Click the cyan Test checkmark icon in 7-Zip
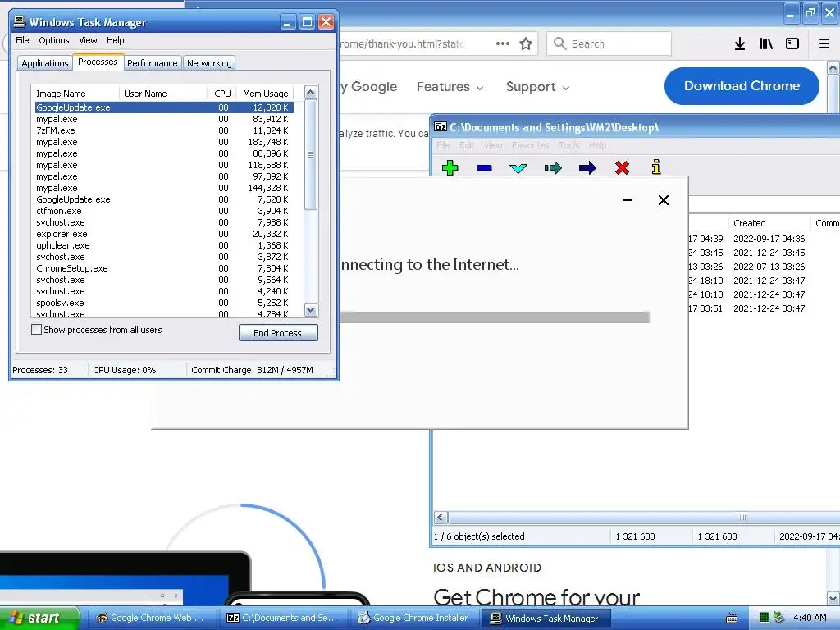The height and width of the screenshot is (630, 840). pos(518,168)
